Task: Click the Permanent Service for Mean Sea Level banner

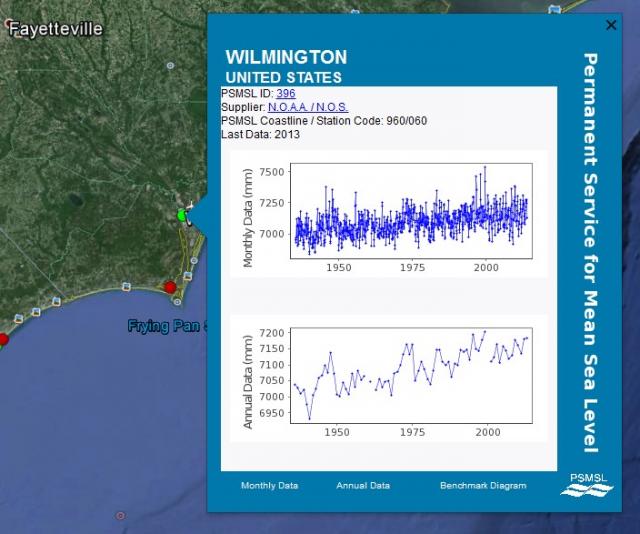Action: pyautogui.click(x=590, y=253)
